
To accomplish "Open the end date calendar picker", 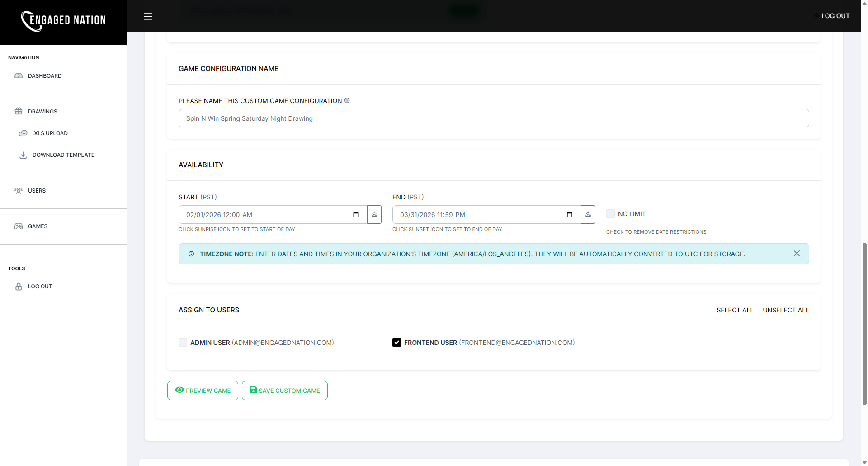I will click(x=569, y=214).
